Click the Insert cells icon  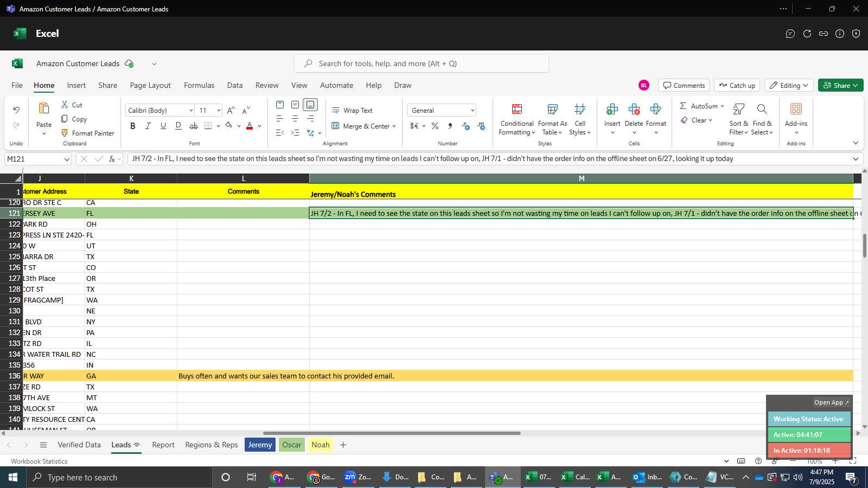pyautogui.click(x=612, y=110)
